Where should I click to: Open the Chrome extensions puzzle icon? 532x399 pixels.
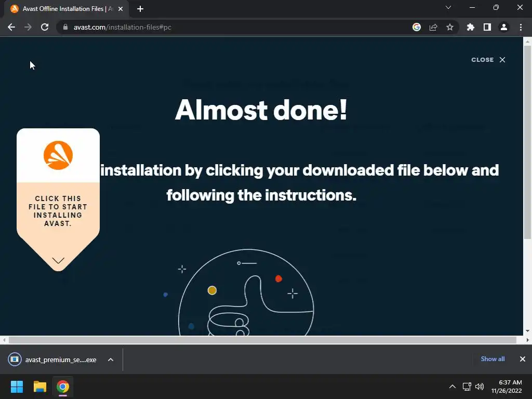[470, 27]
